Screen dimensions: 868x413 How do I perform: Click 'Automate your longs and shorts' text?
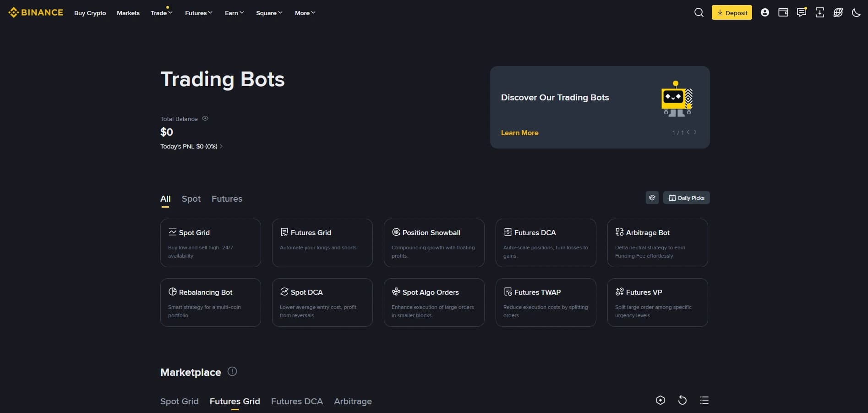pos(318,248)
